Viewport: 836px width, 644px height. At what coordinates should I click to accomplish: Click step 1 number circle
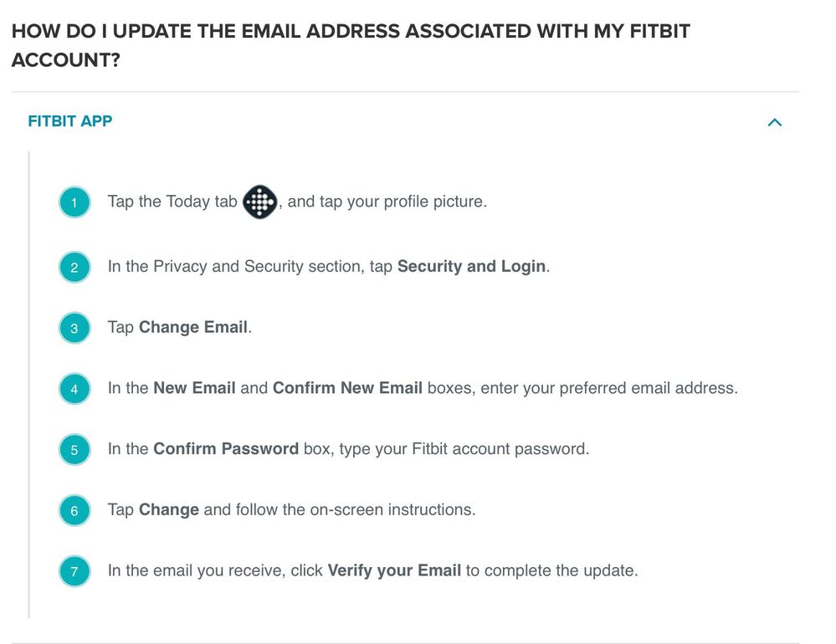pos(74,202)
